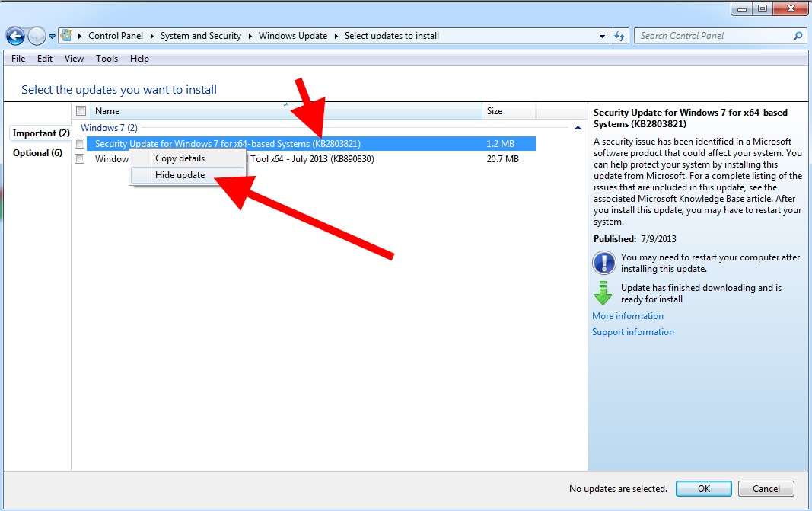Select the Important (2) tab
Viewport: 812px width, 511px height.
pos(41,133)
